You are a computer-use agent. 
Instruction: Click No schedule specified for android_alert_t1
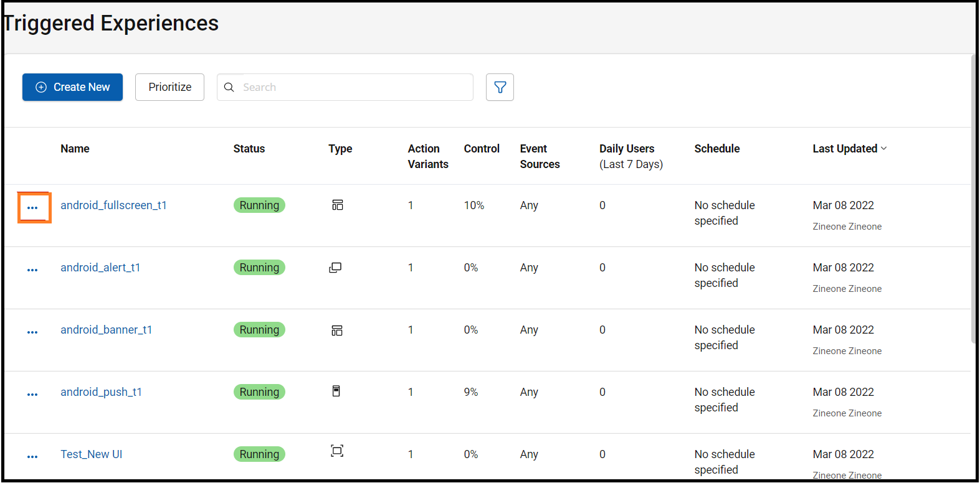click(725, 275)
